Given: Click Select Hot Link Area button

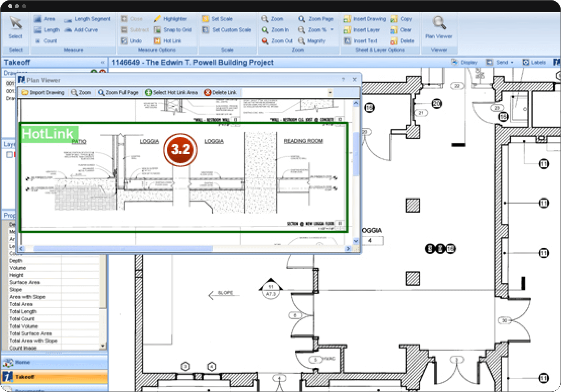Looking at the screenshot, I should point(171,92).
